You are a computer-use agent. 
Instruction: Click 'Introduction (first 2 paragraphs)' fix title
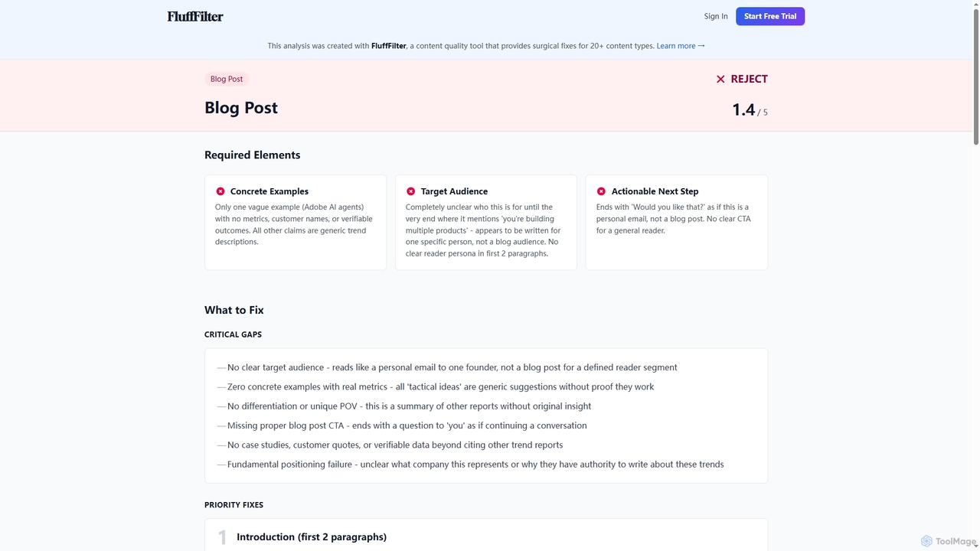click(x=312, y=537)
